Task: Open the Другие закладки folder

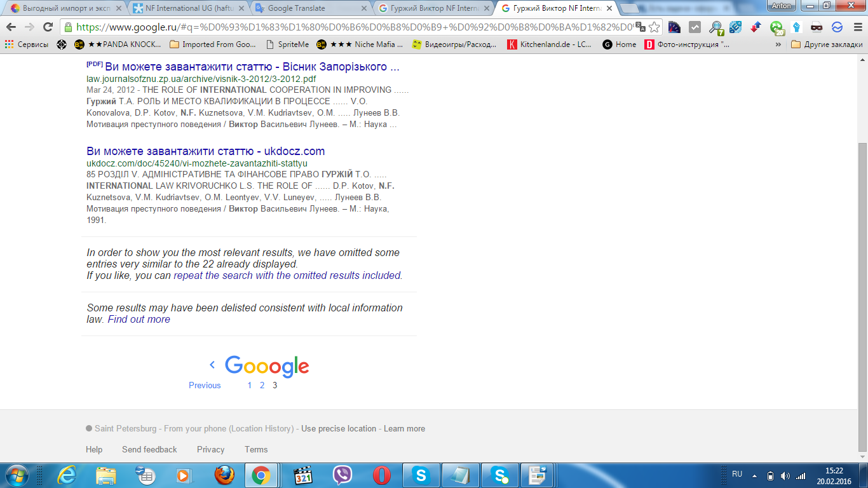Action: tap(827, 44)
